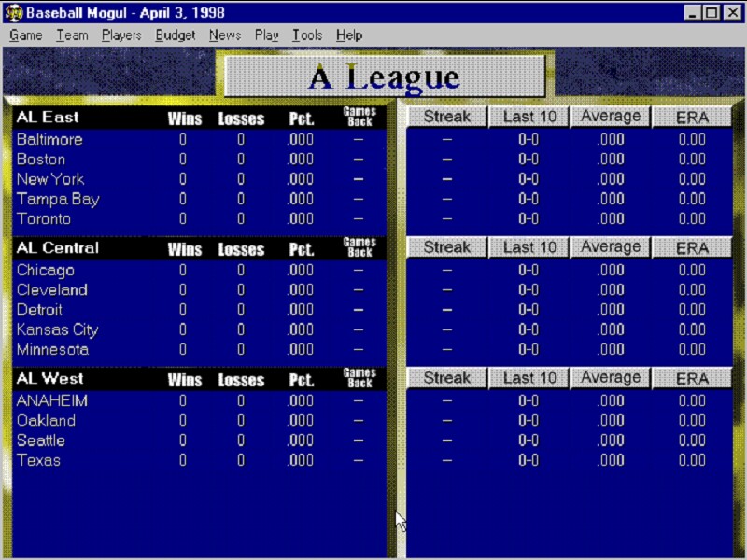The height and width of the screenshot is (560, 747).
Task: Click the AL Central Last 10 button
Action: point(529,247)
